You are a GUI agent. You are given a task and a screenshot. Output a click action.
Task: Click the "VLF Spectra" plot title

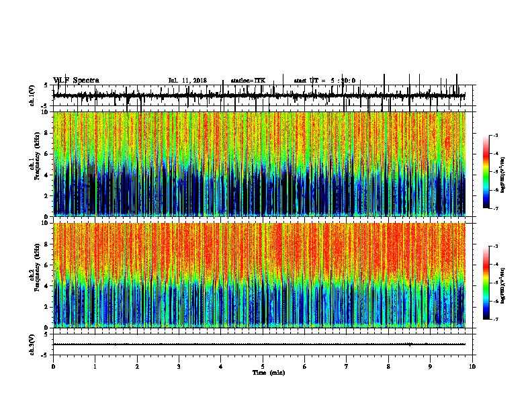click(76, 81)
